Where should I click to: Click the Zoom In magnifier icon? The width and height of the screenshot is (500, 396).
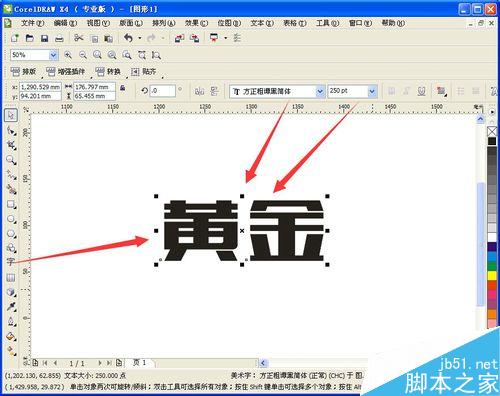point(68,55)
